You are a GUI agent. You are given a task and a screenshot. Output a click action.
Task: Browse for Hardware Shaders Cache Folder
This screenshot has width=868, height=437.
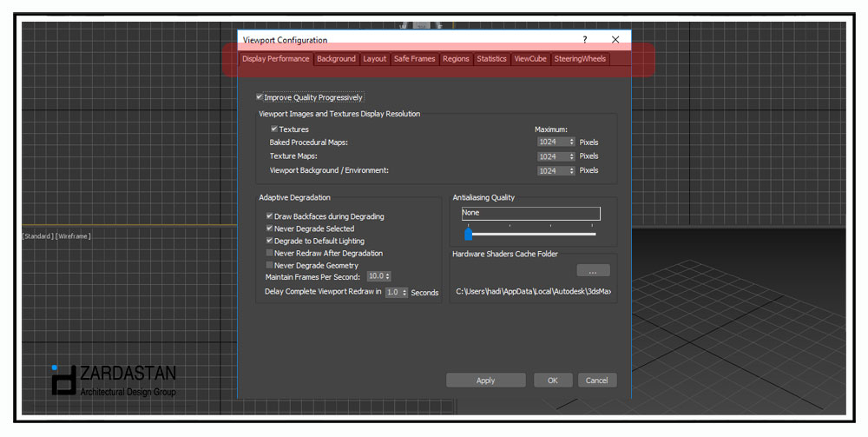pos(593,270)
